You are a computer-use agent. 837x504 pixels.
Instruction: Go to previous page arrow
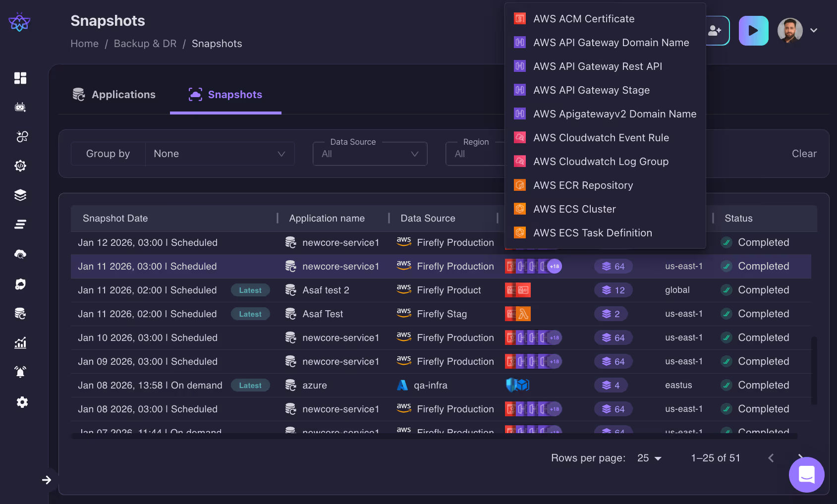pyautogui.click(x=771, y=458)
